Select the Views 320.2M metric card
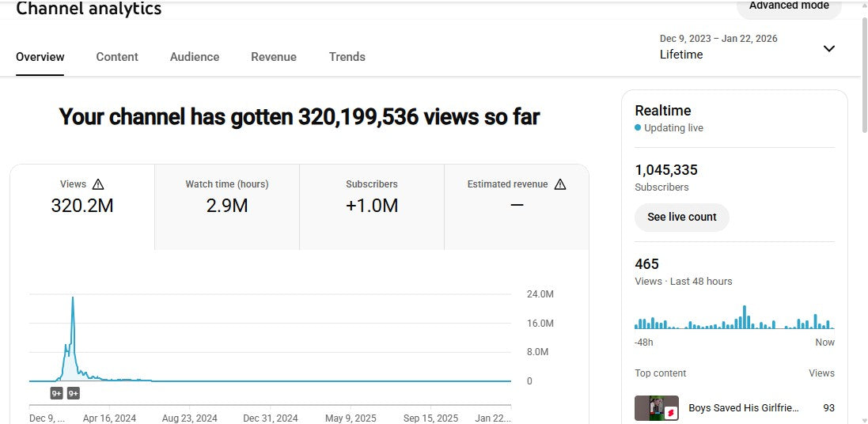The image size is (868, 424). (x=82, y=206)
